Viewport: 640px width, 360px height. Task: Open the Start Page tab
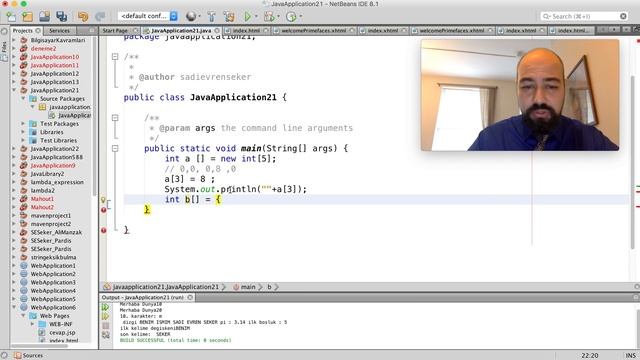(x=115, y=31)
